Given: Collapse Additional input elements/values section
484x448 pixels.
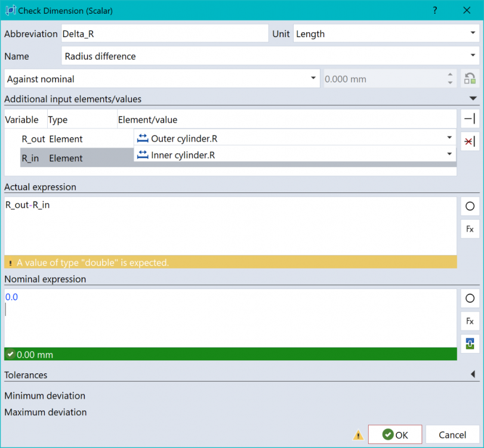Looking at the screenshot, I should [x=473, y=99].
